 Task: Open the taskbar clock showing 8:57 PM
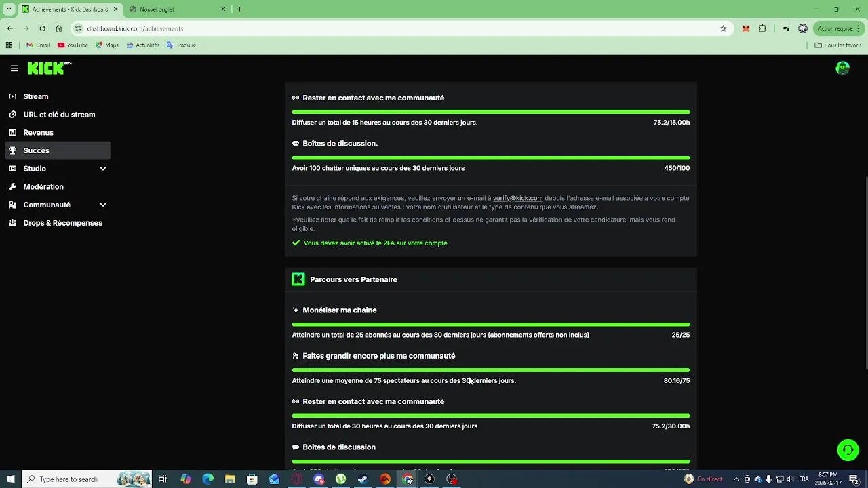click(x=828, y=479)
